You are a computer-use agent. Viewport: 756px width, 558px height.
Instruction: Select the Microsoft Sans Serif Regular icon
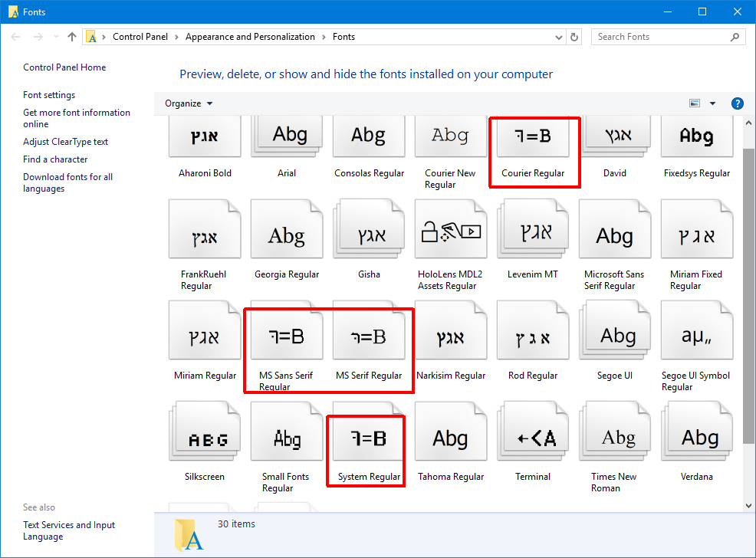pyautogui.click(x=615, y=229)
